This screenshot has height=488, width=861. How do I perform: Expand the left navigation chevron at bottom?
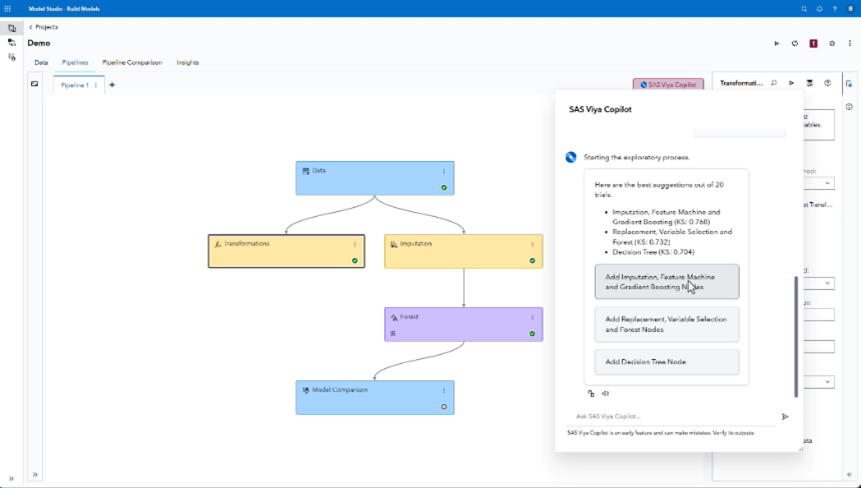pyautogui.click(x=11, y=479)
